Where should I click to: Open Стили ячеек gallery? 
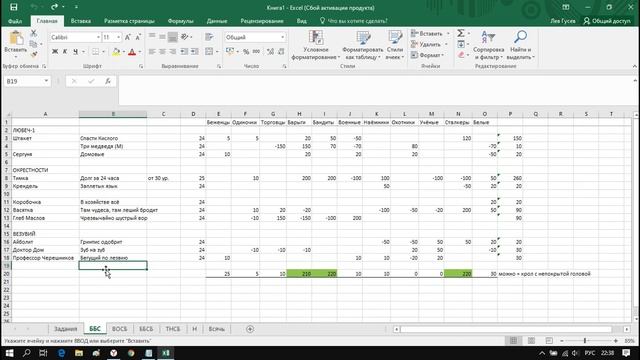(x=395, y=45)
